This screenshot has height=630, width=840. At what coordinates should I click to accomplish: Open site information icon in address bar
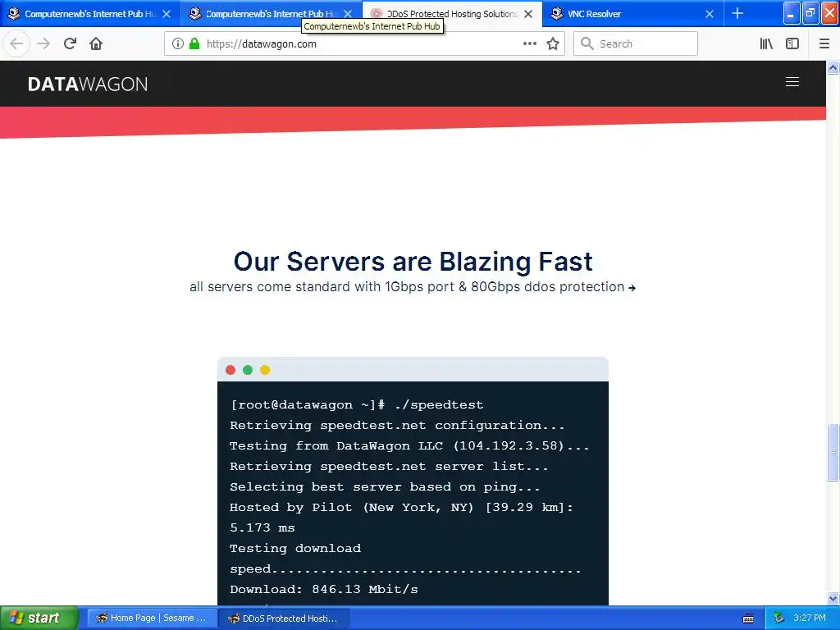pos(178,44)
